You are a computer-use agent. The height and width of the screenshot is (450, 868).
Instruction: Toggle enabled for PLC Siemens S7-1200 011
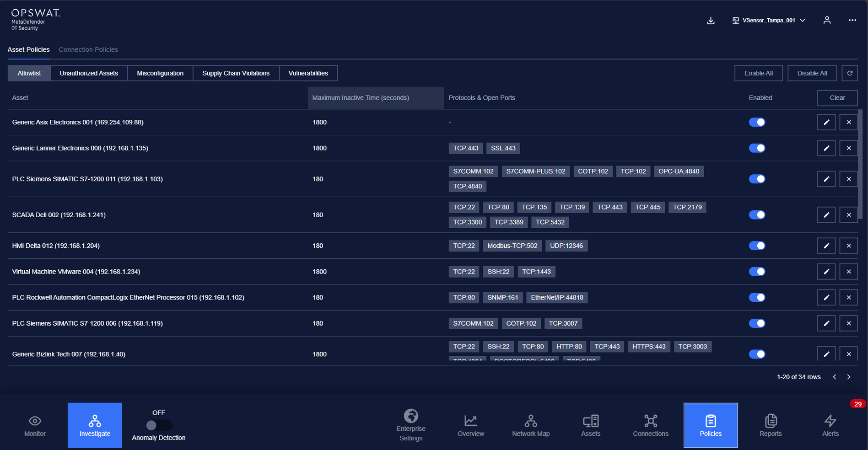(757, 179)
